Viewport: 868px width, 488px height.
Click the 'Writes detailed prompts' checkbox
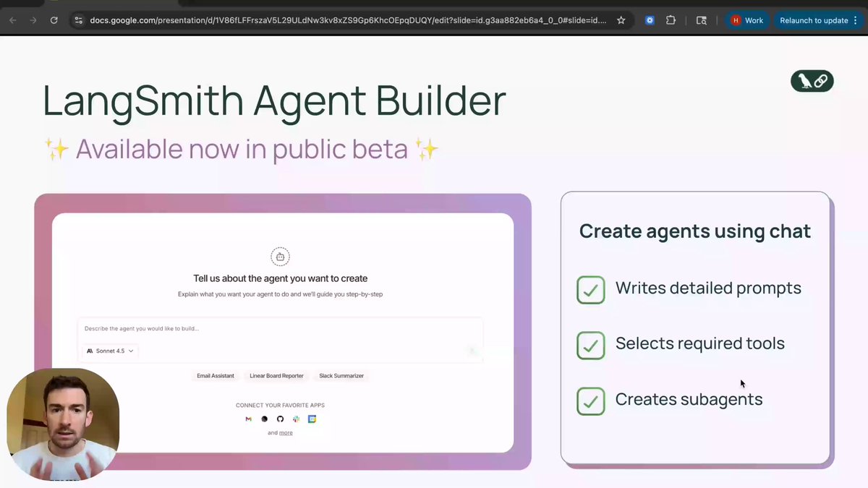(x=591, y=290)
